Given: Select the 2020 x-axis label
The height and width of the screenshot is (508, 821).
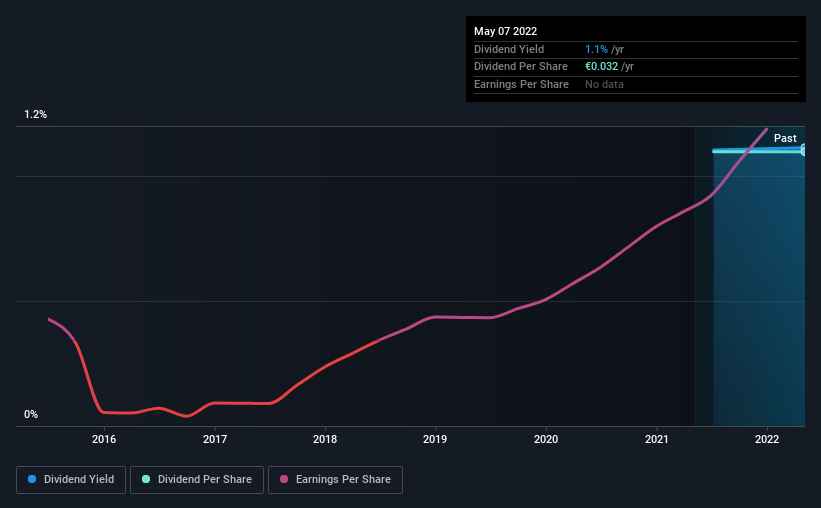Looking at the screenshot, I should [x=546, y=439].
